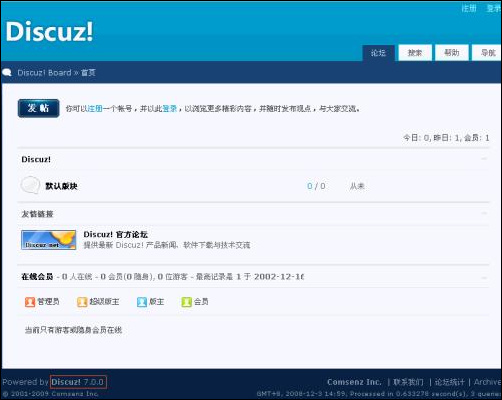Open the Comsenz Inc. footer link
502x400 pixels.
point(354,382)
